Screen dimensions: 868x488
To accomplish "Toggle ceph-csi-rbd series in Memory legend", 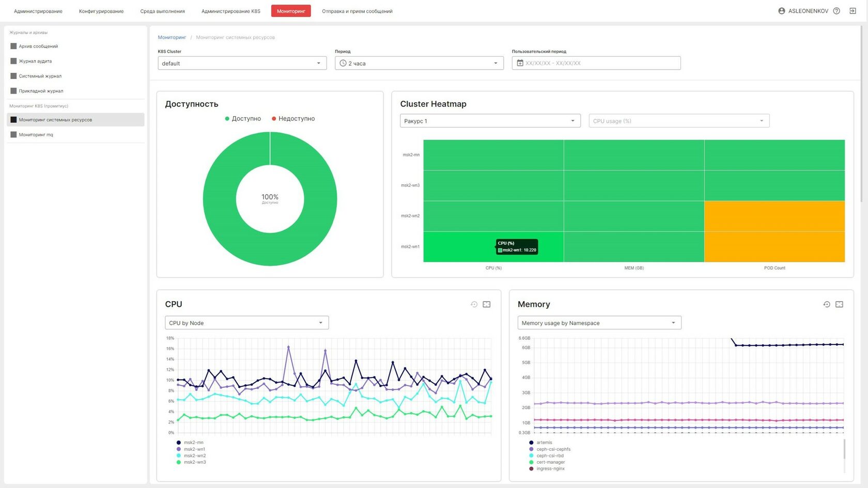I will (x=546, y=455).
